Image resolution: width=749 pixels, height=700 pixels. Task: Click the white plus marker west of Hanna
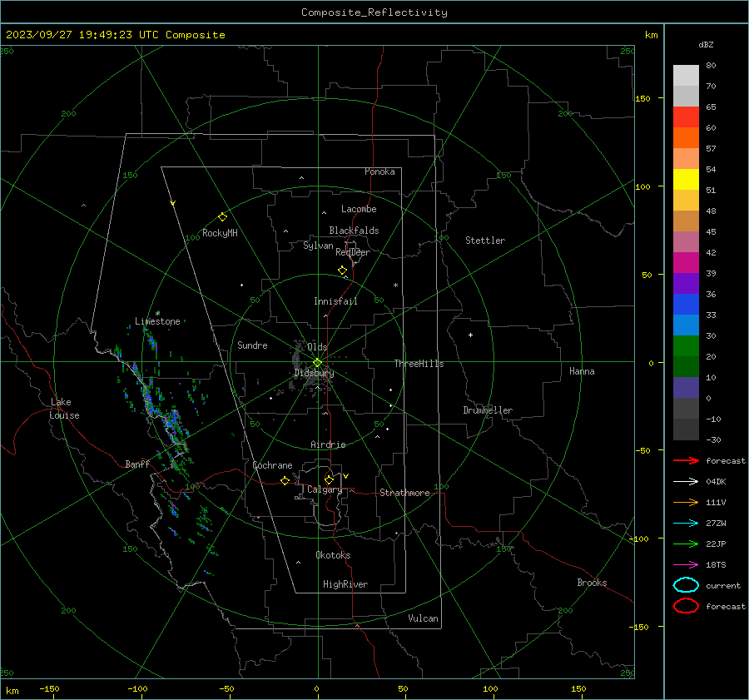(470, 335)
